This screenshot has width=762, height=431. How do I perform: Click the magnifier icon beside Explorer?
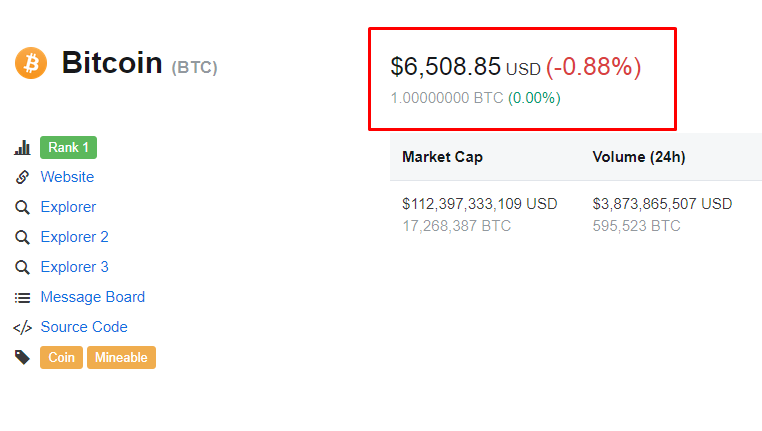point(22,207)
